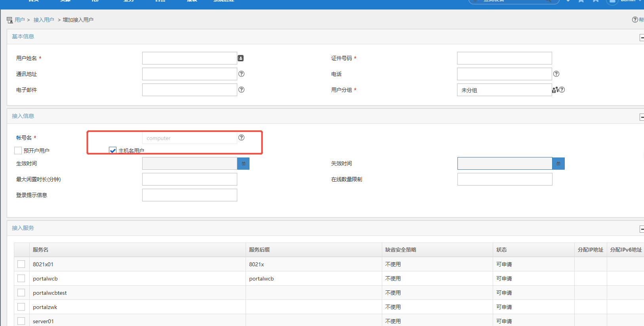Open the calendar picker for 生效时间
This screenshot has width=644, height=326.
click(243, 163)
